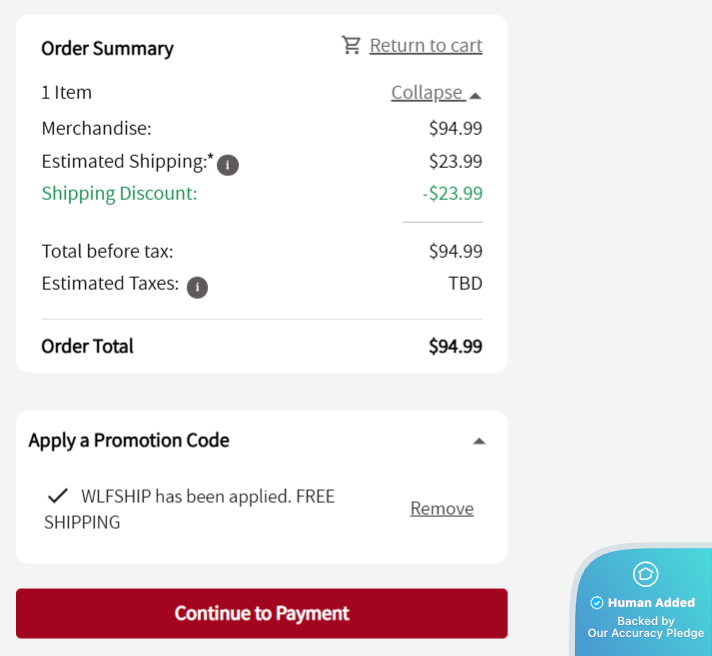The height and width of the screenshot is (656, 712).
Task: Click the checkmark beside WLFSHIP applied message
Action: pyautogui.click(x=58, y=495)
